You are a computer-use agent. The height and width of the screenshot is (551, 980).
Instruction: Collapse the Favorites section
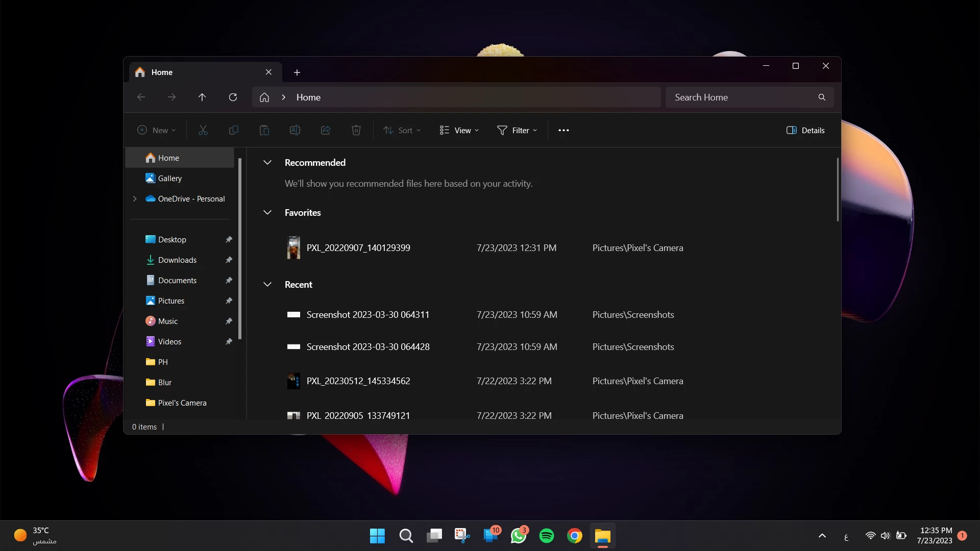tap(267, 212)
